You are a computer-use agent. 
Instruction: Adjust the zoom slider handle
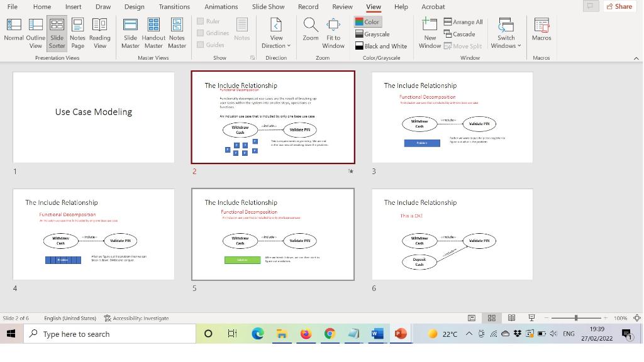[x=576, y=318]
